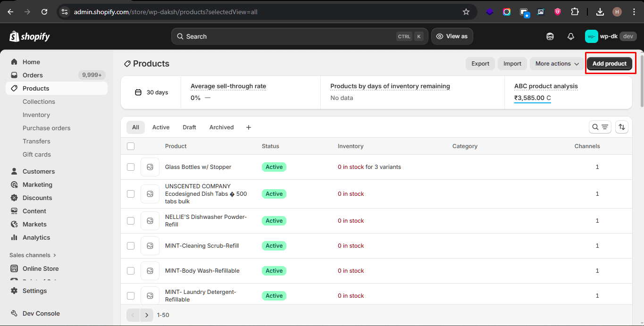Screen dimensions: 644x326
Task: Click the Add product button
Action: [x=609, y=64]
